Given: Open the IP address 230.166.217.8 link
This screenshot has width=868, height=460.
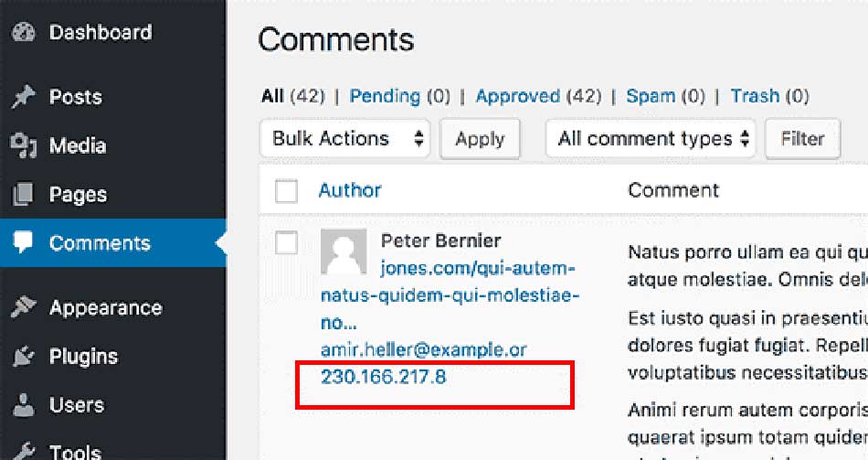Looking at the screenshot, I should point(384,377).
